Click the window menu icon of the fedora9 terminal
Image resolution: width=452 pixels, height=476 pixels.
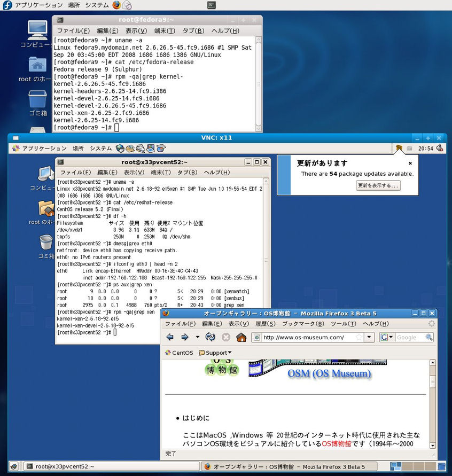coord(60,20)
